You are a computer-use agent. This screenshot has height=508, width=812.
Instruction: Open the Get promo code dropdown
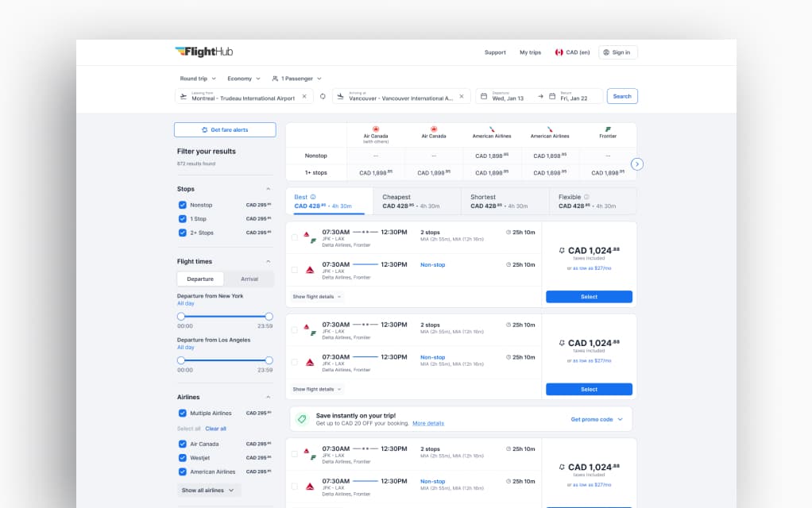pyautogui.click(x=597, y=420)
